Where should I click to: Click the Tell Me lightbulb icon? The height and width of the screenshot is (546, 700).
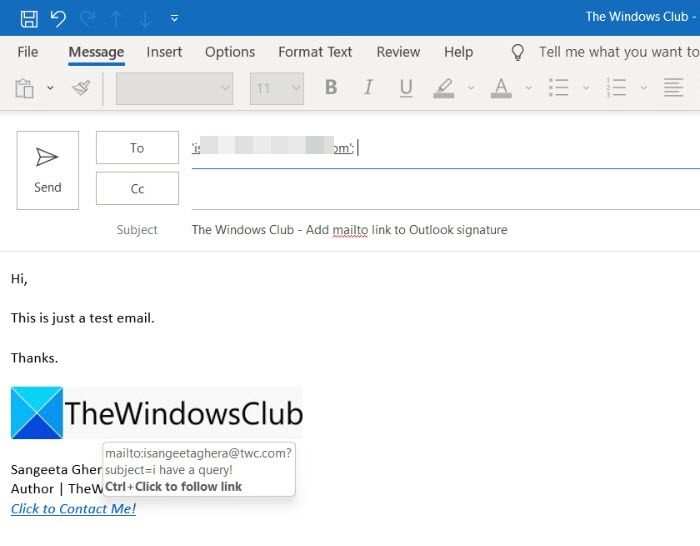point(517,52)
